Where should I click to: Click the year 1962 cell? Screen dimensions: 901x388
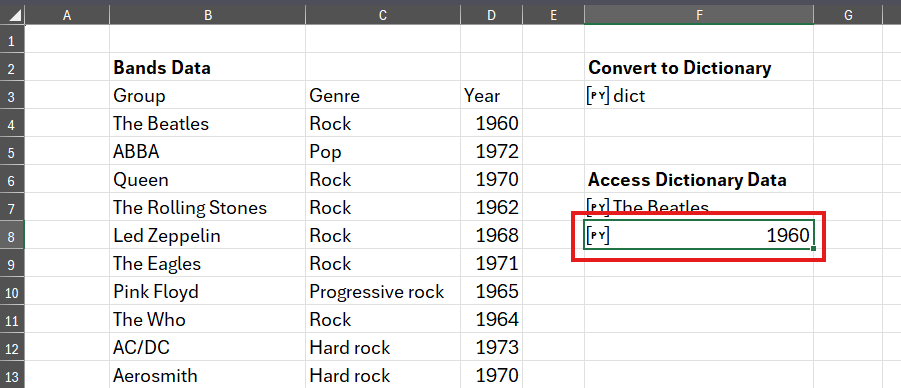pyautogui.click(x=491, y=208)
